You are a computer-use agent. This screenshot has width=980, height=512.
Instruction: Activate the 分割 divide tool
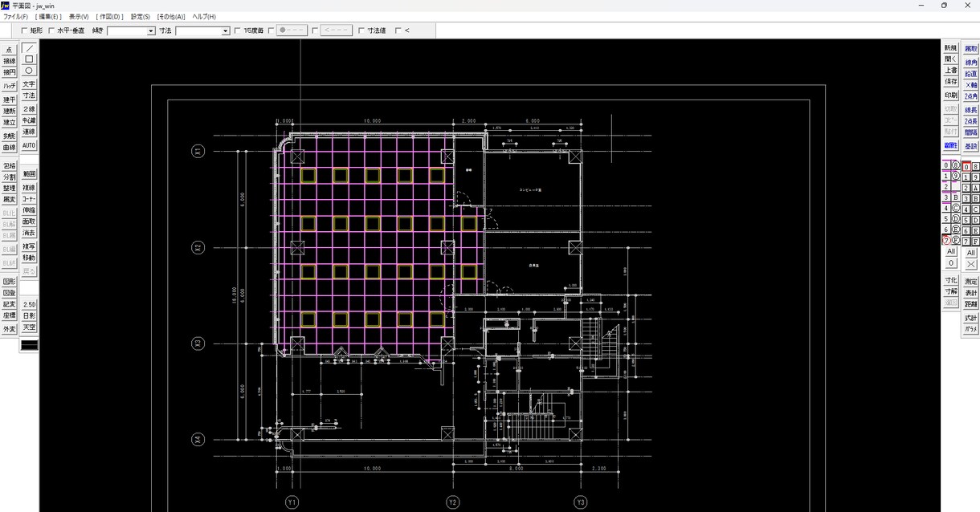coord(10,177)
